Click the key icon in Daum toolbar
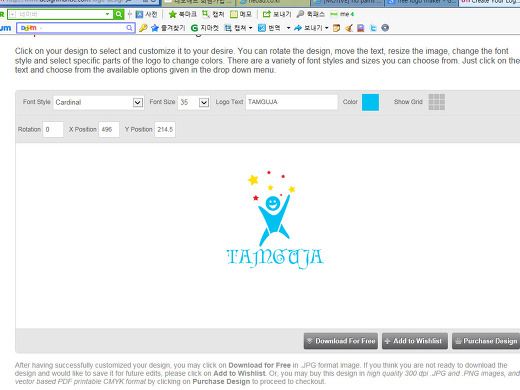 (143, 28)
